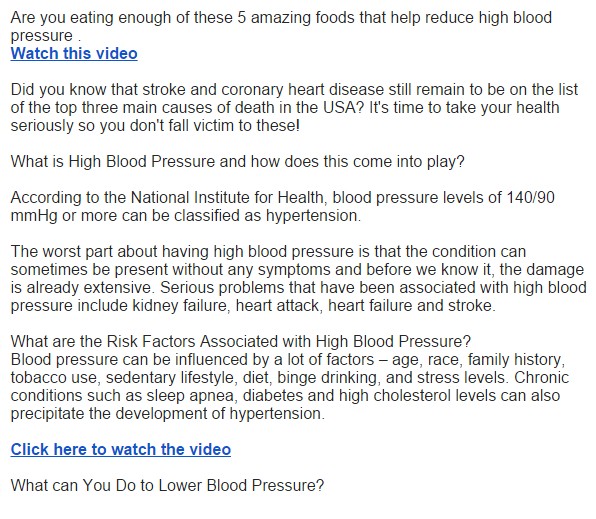Open the "Watch this video" link
Viewport: 596px width, 519px height.
(x=74, y=53)
